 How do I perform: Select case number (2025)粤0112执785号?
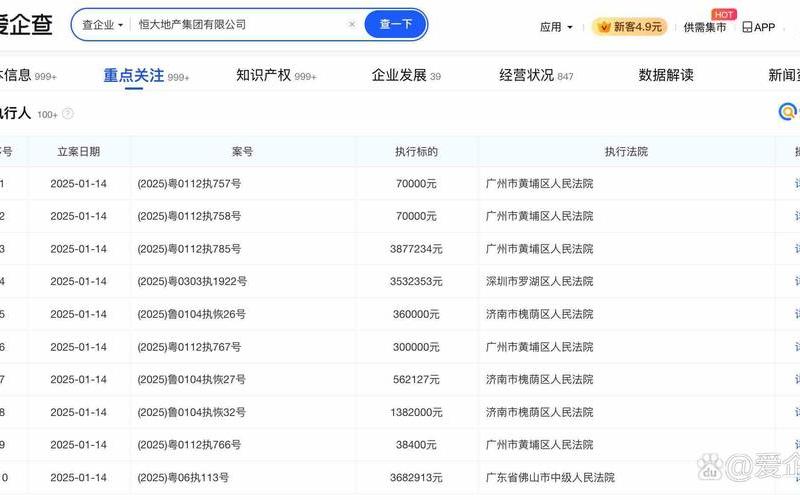coord(189,249)
